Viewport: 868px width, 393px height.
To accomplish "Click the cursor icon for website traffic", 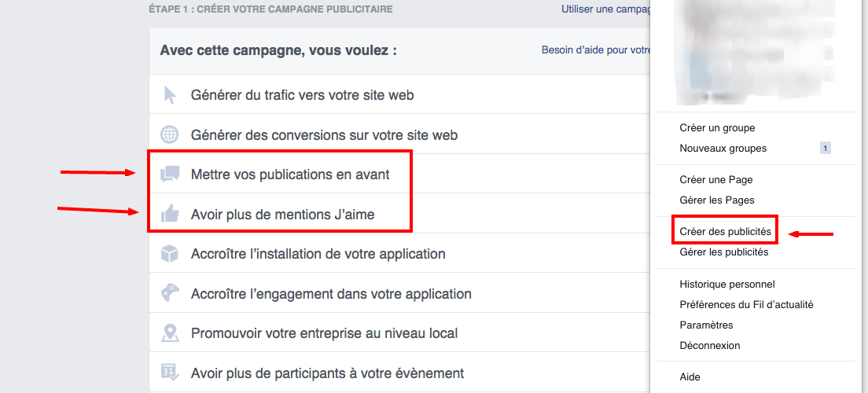I will [170, 95].
